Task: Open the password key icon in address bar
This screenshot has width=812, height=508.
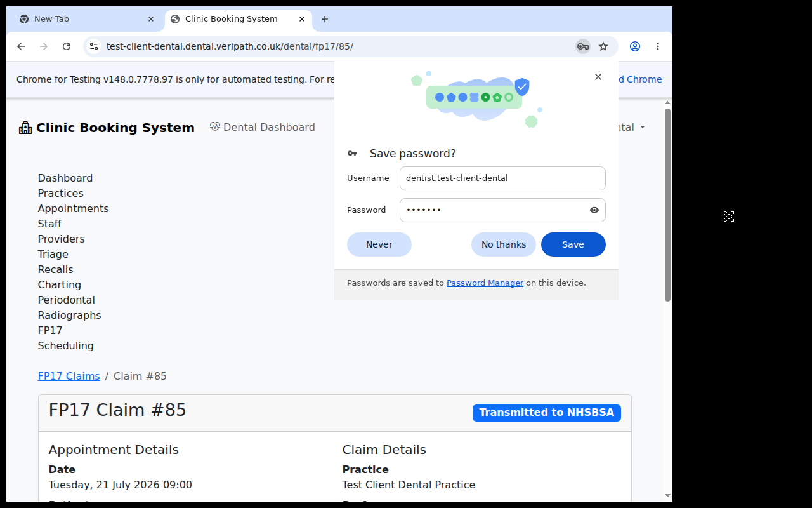Action: click(582, 46)
